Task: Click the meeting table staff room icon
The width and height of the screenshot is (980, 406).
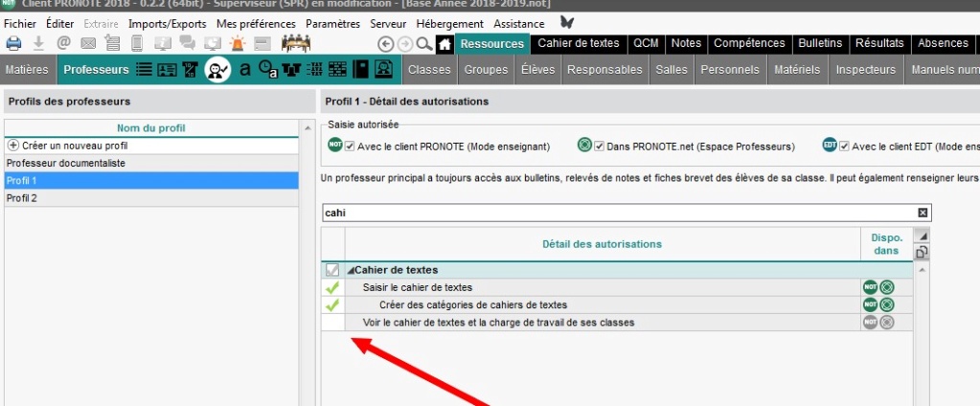Action: coord(296,44)
